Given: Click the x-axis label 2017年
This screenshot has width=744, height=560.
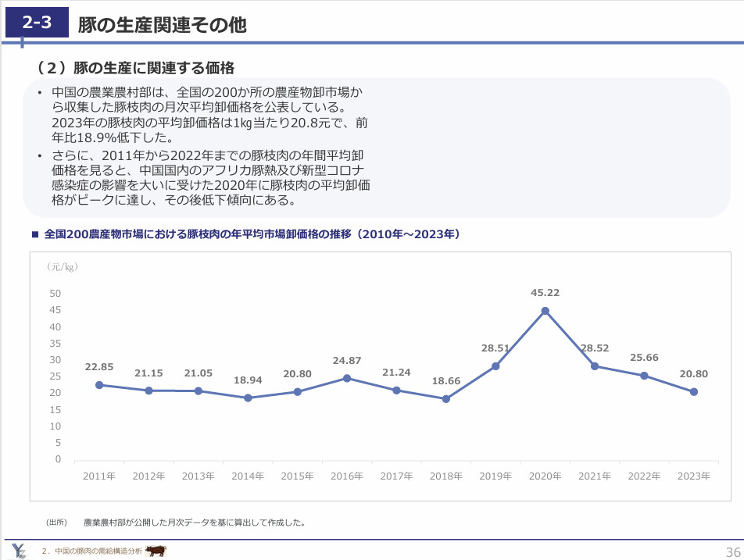Looking at the screenshot, I should (x=396, y=476).
